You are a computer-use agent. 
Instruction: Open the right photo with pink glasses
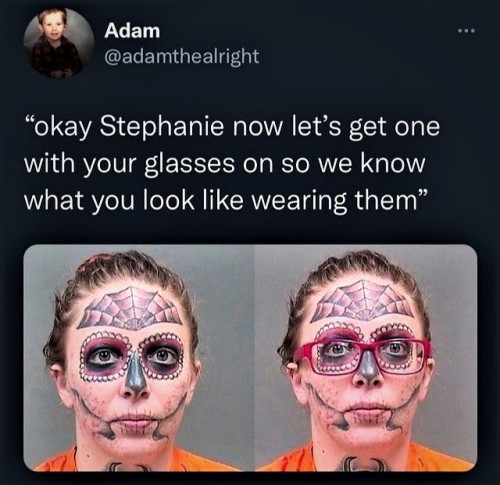pos(366,358)
